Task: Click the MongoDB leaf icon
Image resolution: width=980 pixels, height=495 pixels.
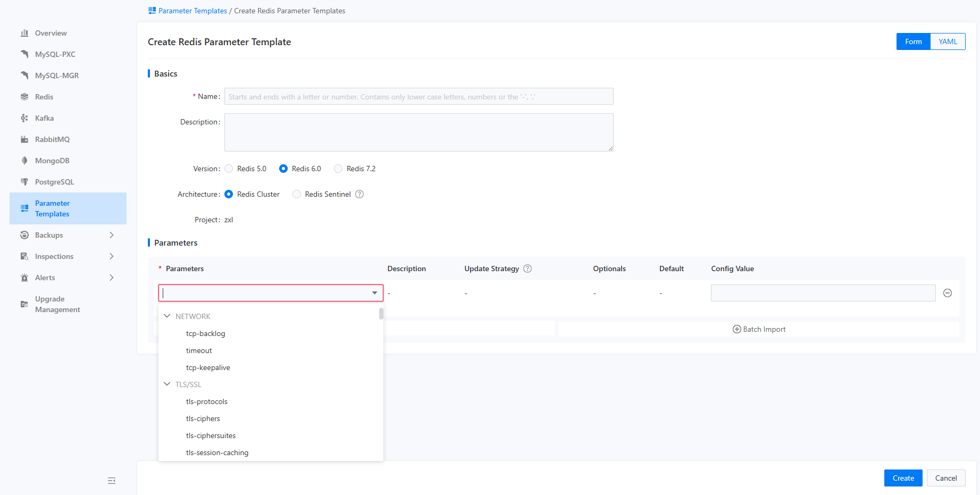Action: click(24, 161)
